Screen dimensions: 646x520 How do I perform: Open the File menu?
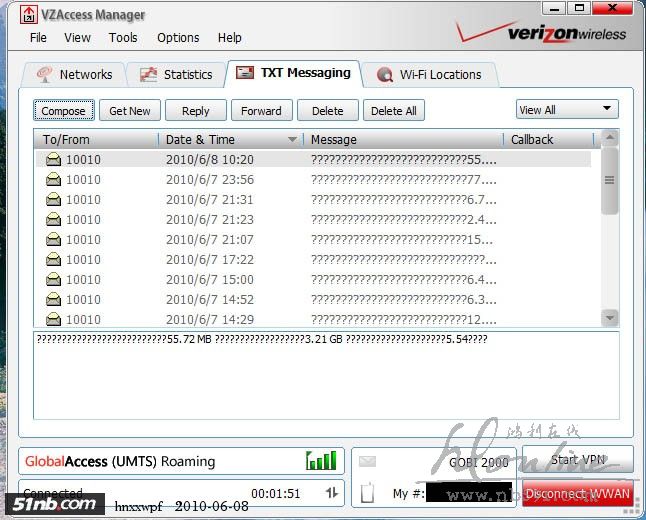(38, 37)
